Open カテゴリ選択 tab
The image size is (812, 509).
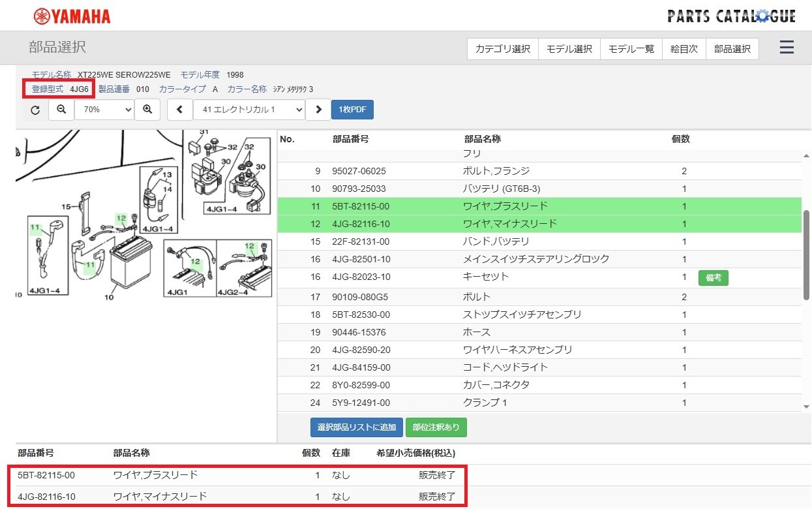(x=503, y=49)
